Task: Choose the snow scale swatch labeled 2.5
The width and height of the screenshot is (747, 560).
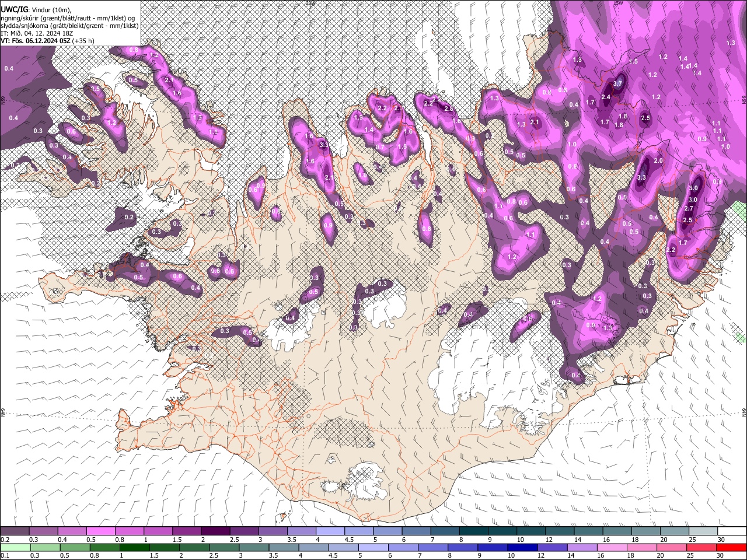Action: pos(244,531)
